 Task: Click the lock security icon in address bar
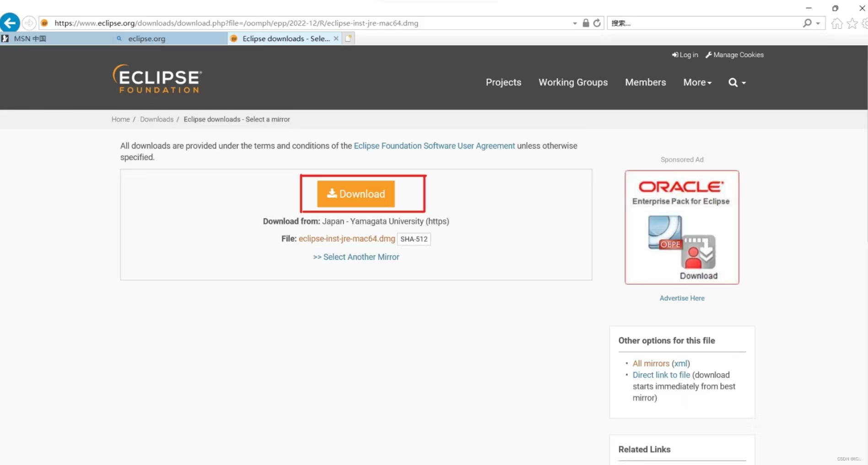point(586,23)
